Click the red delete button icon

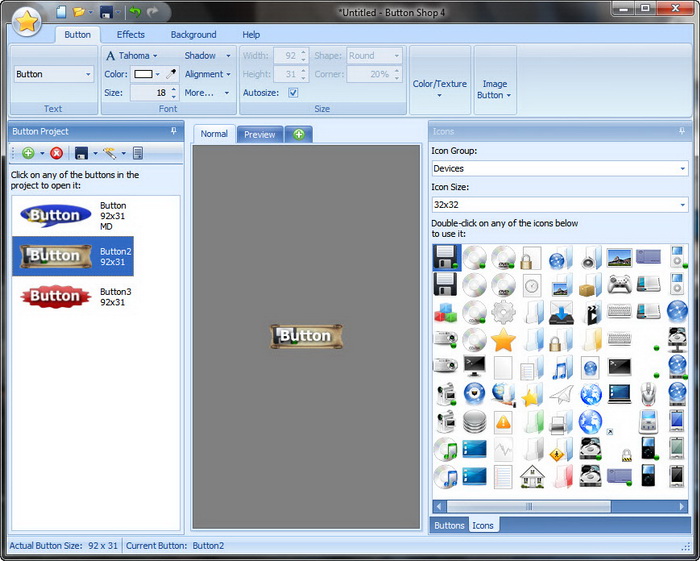pos(57,153)
